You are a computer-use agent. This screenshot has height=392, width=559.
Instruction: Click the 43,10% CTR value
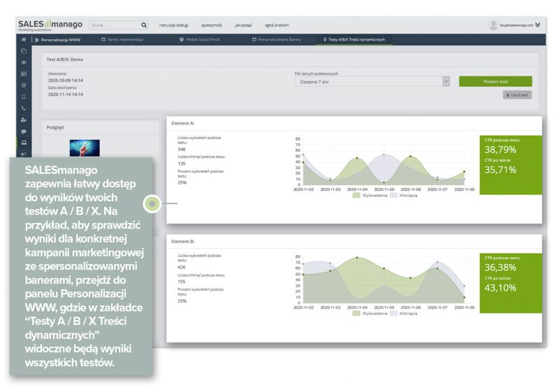[x=500, y=288]
